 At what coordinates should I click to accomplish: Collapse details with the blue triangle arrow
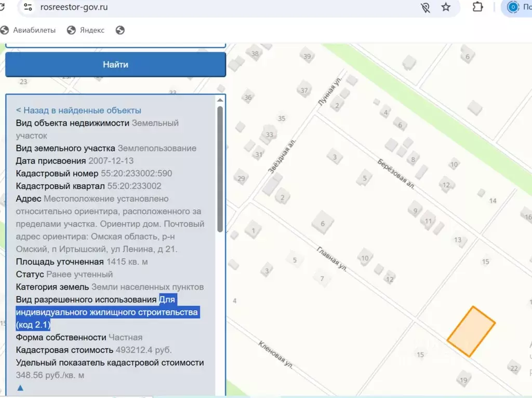(20, 388)
